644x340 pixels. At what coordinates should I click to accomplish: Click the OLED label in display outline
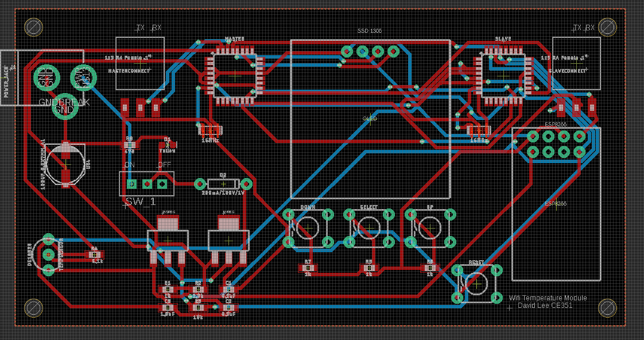click(370, 118)
